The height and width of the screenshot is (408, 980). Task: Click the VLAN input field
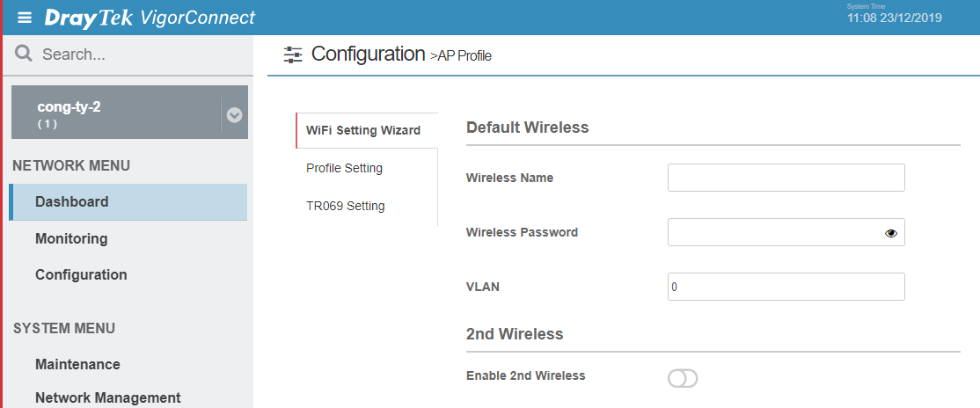786,286
